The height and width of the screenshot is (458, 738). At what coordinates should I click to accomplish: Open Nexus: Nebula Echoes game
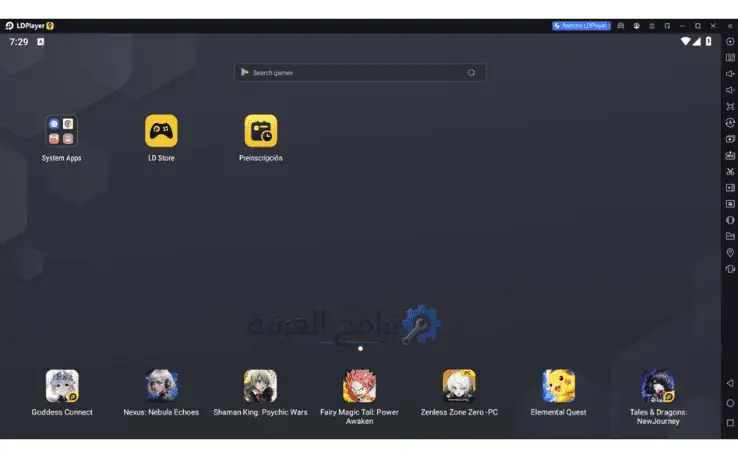161,386
